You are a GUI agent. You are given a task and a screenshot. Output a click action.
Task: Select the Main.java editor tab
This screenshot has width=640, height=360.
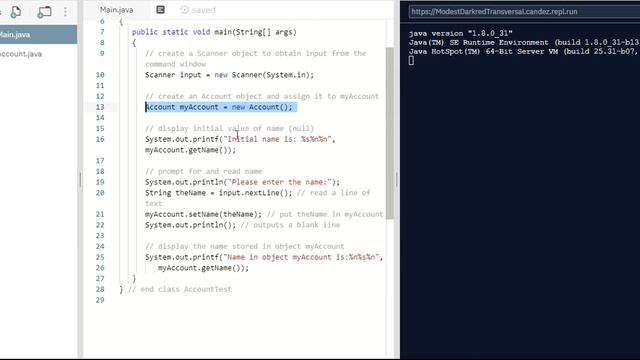pyautogui.click(x=117, y=10)
